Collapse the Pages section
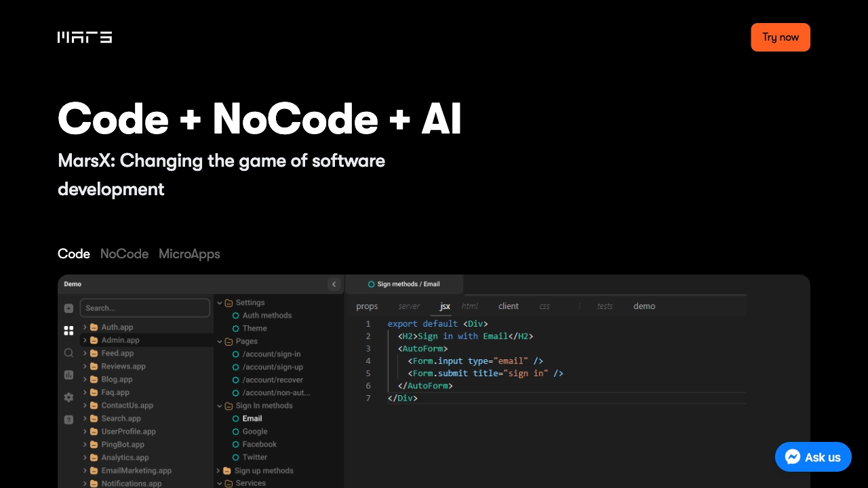The image size is (868, 488). pyautogui.click(x=219, y=341)
